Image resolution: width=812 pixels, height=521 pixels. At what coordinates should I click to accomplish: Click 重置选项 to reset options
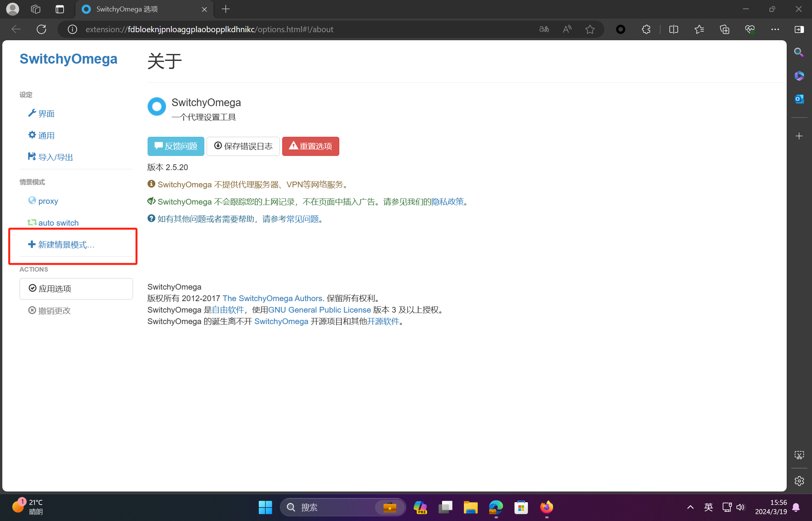click(311, 146)
